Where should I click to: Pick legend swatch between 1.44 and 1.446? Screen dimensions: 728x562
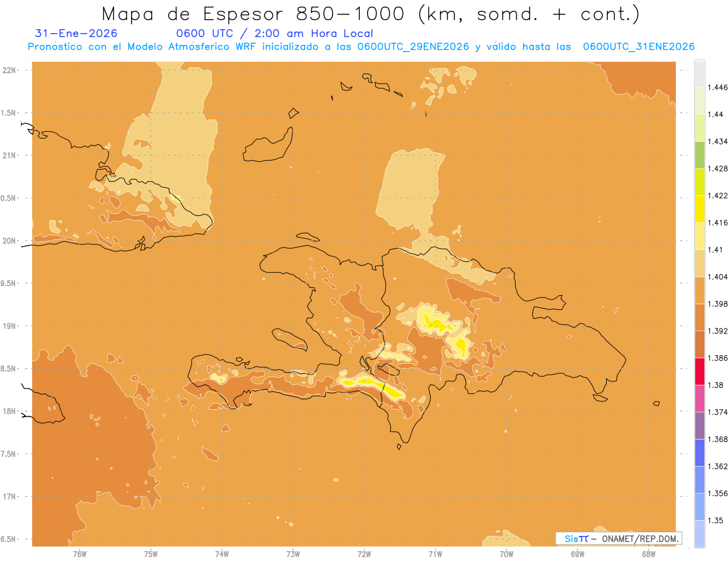pos(699,101)
